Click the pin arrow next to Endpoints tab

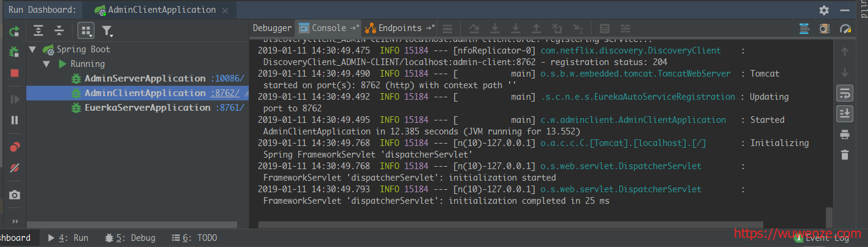tap(430, 28)
